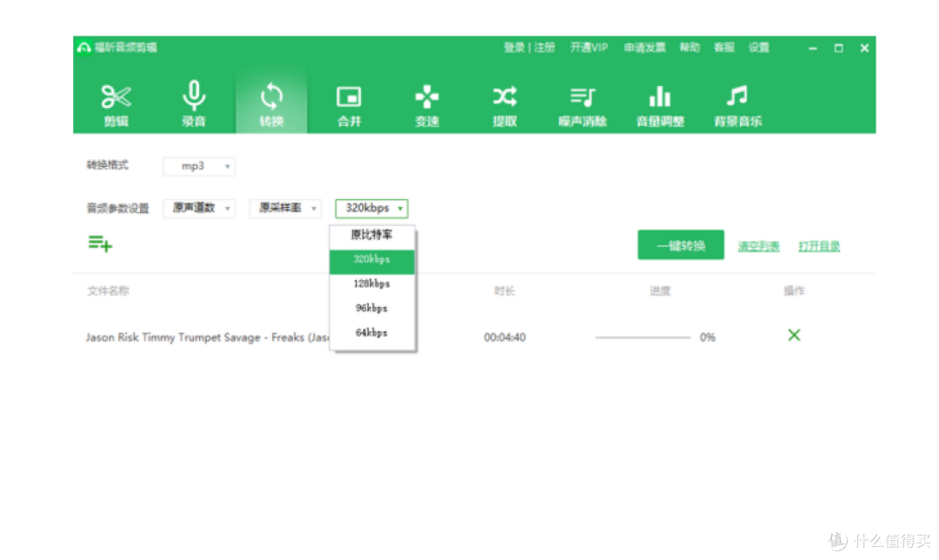Open the 申请发票 invoice link
939x560 pixels.
pyautogui.click(x=644, y=47)
